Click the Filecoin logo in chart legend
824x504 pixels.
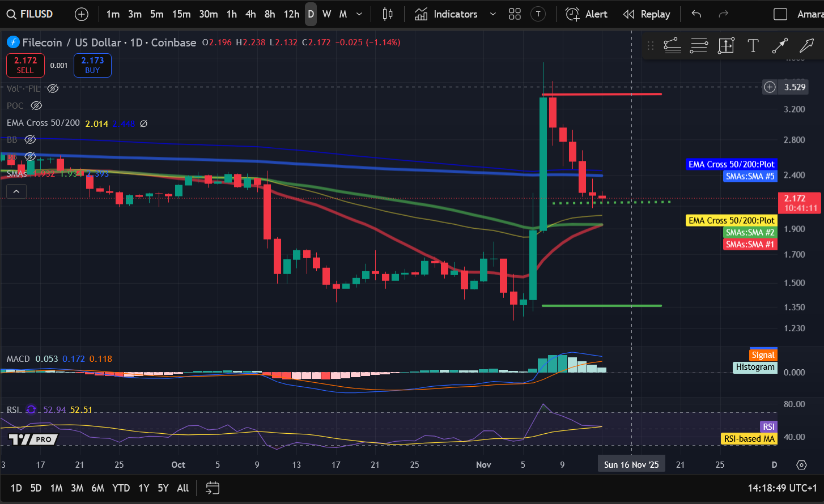(12, 42)
